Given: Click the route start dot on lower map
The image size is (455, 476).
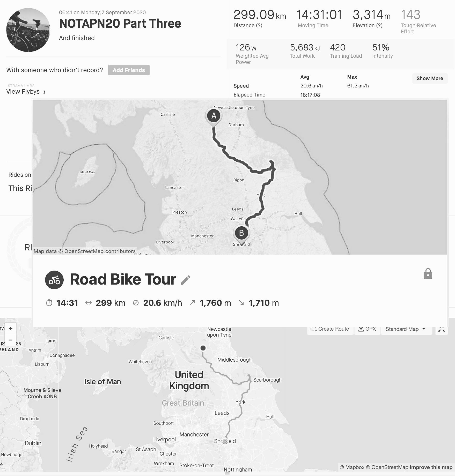Looking at the screenshot, I should pos(203,348).
